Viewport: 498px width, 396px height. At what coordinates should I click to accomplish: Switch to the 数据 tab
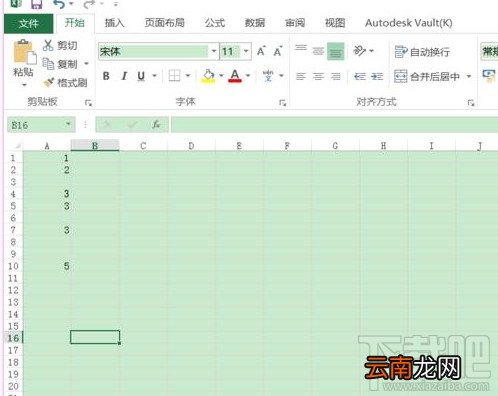point(255,23)
